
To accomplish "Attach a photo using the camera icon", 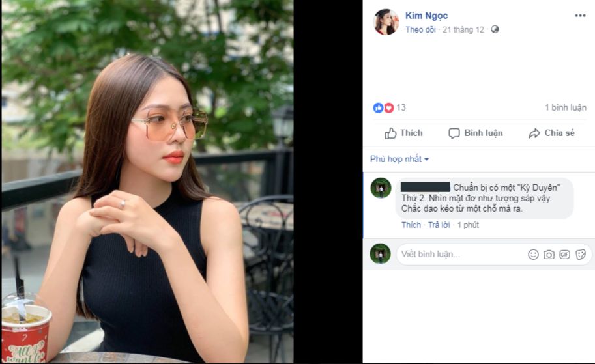I will (x=549, y=255).
